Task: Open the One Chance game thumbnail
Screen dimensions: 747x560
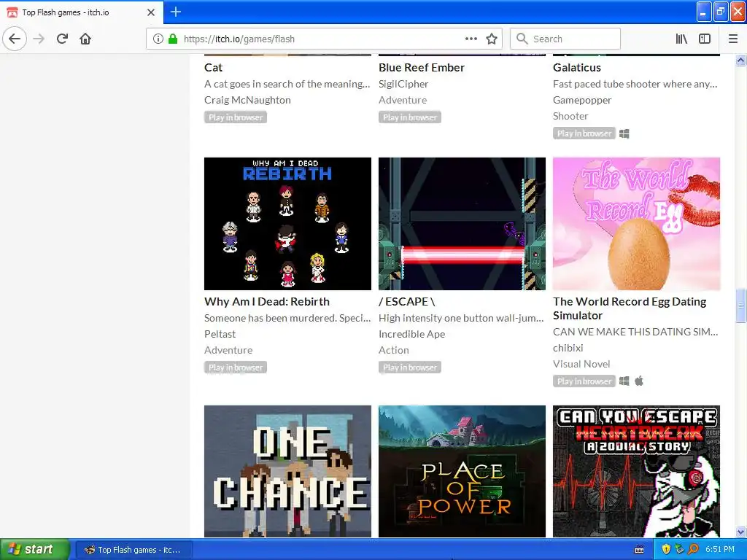Action: click(287, 472)
